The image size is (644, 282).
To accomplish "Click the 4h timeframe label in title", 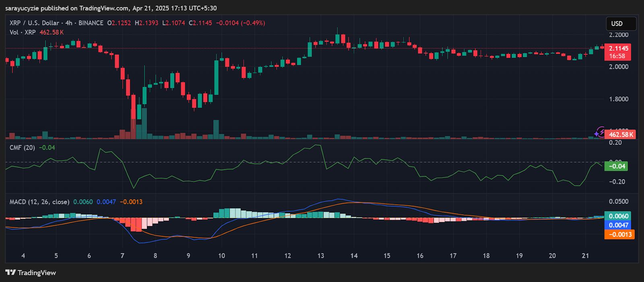I will (69, 23).
